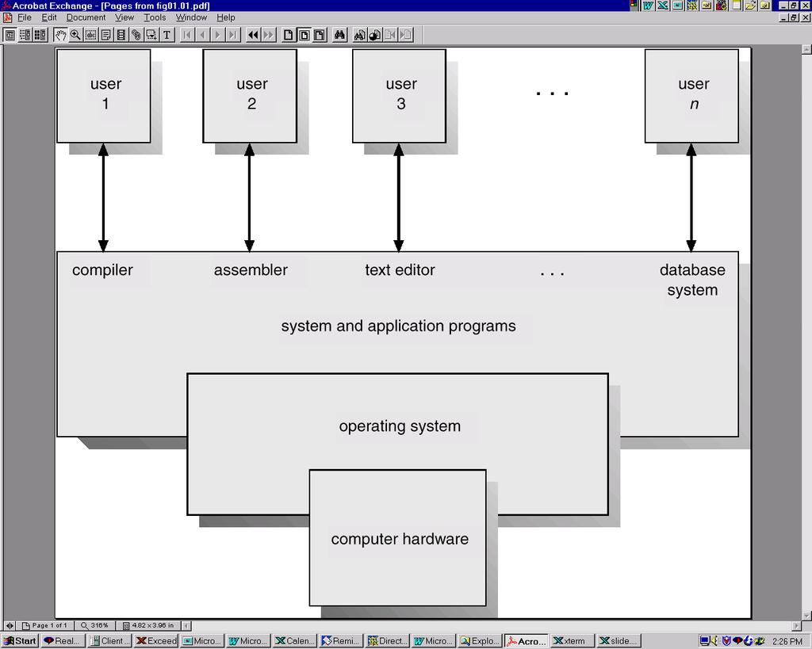Open the File menu

(25, 17)
